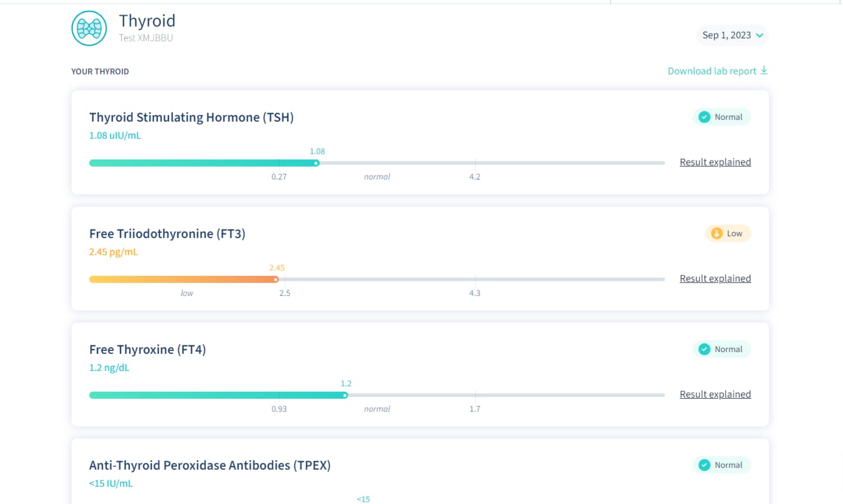Open Result explained for TSH
Image resolution: width=843 pixels, height=504 pixels.
coord(715,162)
